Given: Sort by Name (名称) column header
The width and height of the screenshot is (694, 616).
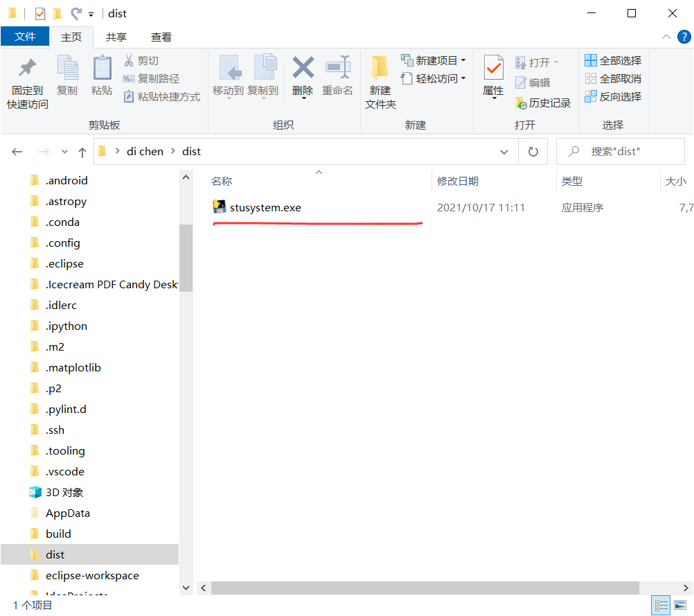Looking at the screenshot, I should [x=222, y=181].
